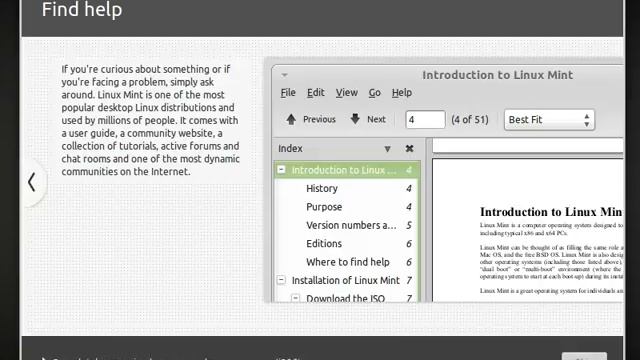
Task: Go to the previous installer slide
Action: (x=32, y=182)
